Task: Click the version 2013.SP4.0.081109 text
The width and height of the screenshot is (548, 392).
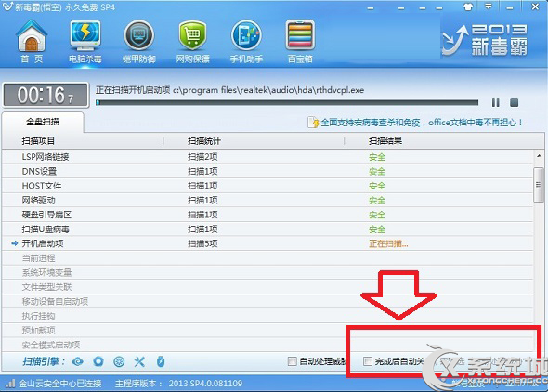Action: coord(205,384)
